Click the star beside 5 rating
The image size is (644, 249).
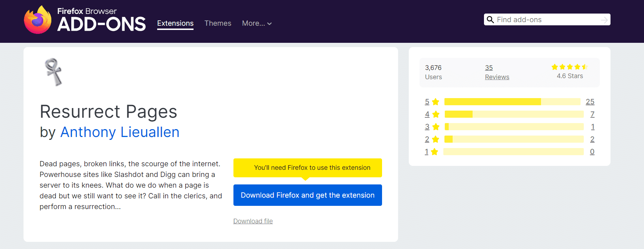(x=436, y=102)
